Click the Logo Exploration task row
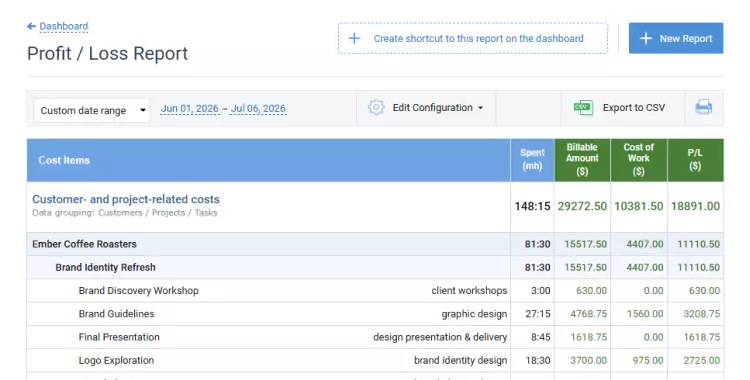 click(x=375, y=360)
